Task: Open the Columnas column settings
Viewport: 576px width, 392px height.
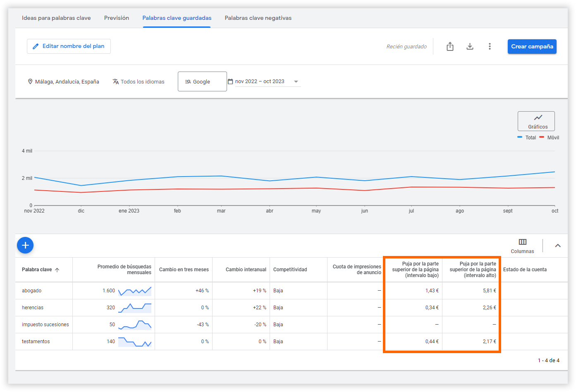Action: [522, 246]
